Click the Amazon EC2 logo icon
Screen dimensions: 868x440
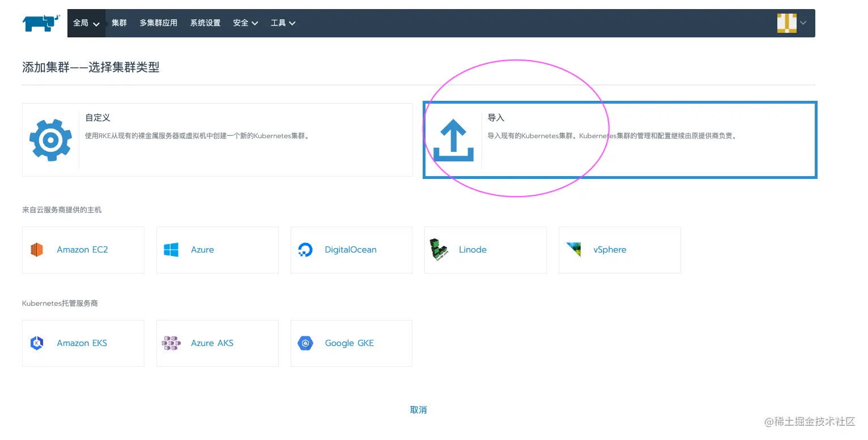37,250
